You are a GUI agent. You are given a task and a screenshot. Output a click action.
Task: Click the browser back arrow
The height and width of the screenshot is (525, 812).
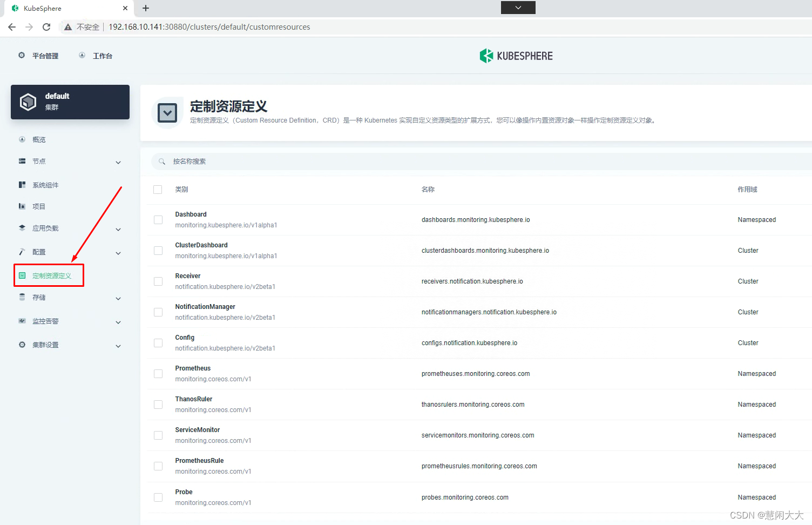(12, 27)
